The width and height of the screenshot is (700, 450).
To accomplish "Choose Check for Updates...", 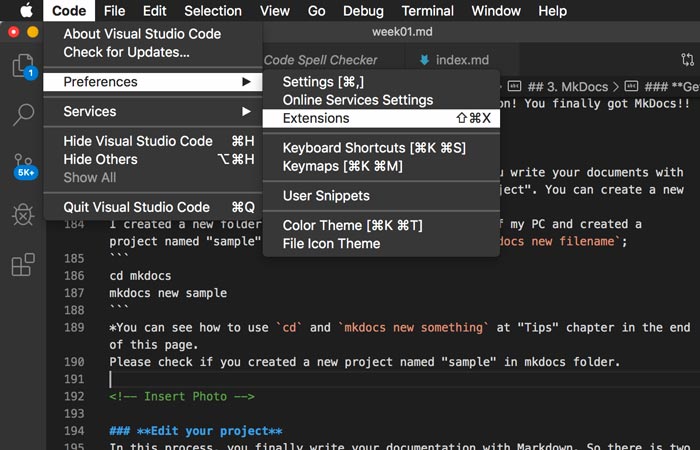I will click(x=153, y=52).
